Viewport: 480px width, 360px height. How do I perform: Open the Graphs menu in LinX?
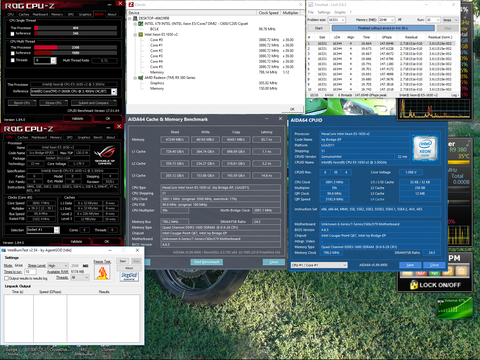point(340,12)
